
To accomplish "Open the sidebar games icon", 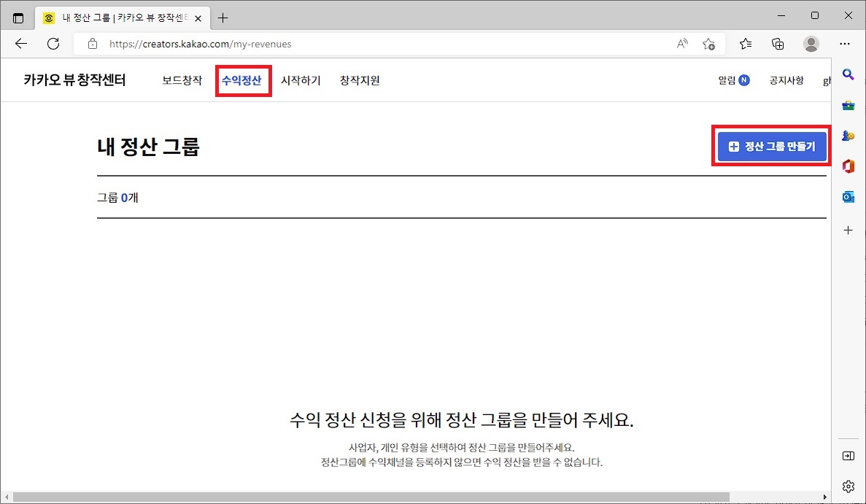I will (848, 135).
